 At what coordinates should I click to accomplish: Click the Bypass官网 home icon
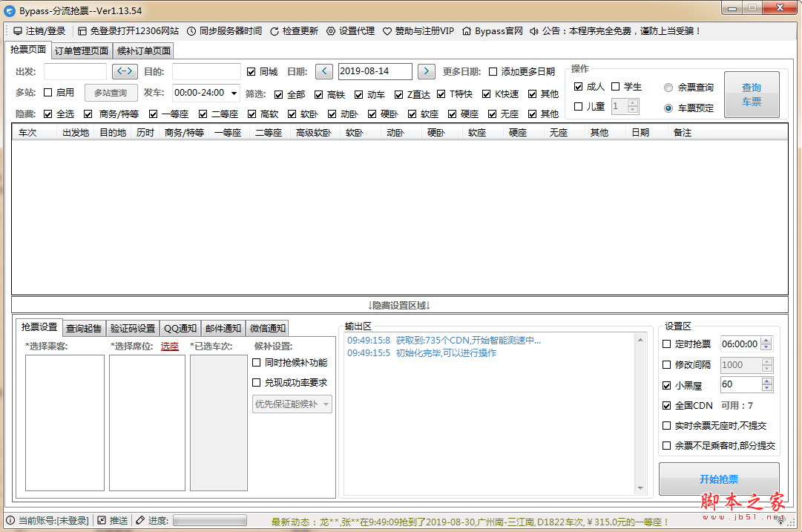pos(467,31)
